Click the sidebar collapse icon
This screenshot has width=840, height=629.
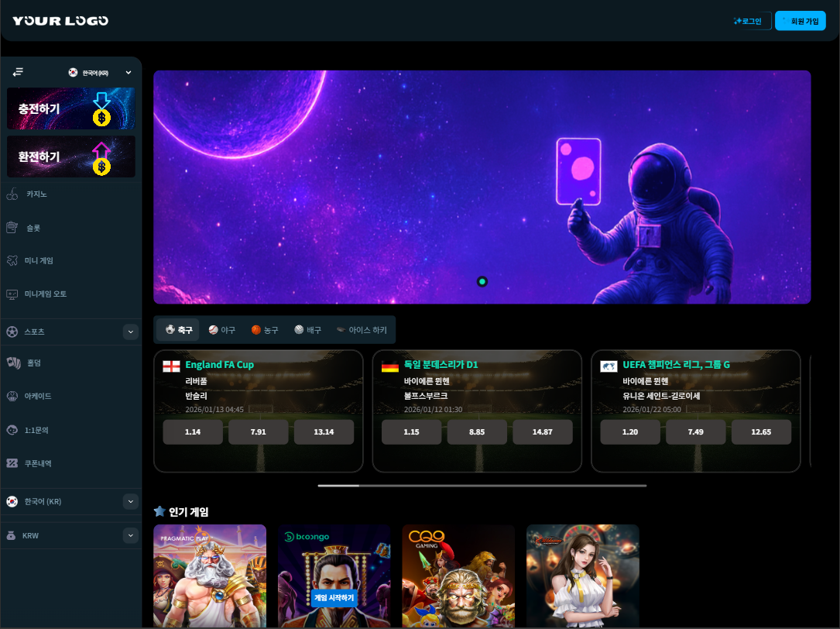18,72
